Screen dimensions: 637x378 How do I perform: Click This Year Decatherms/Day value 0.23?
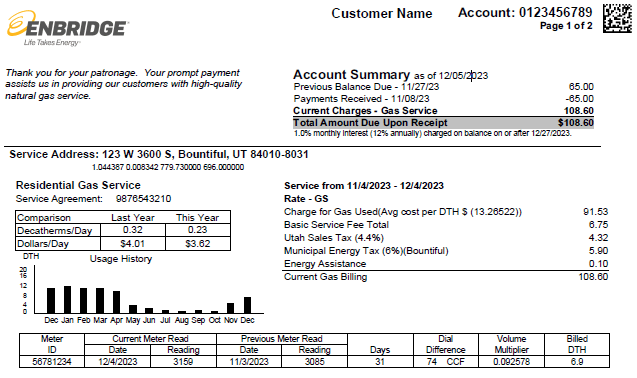(197, 230)
